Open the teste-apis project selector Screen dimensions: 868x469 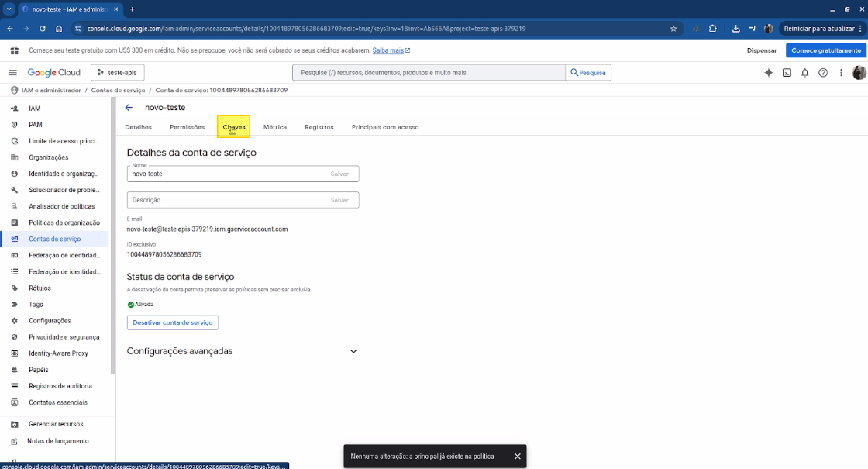117,73
